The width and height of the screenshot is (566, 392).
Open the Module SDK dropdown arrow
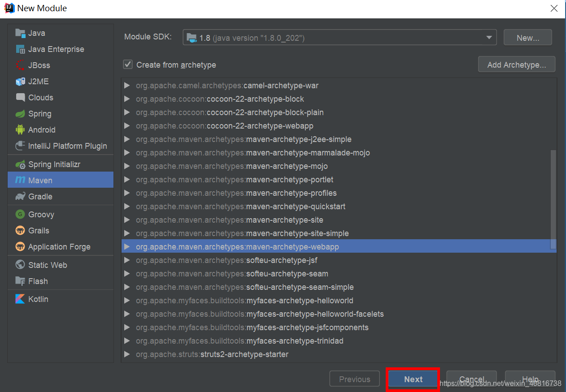[x=489, y=38]
